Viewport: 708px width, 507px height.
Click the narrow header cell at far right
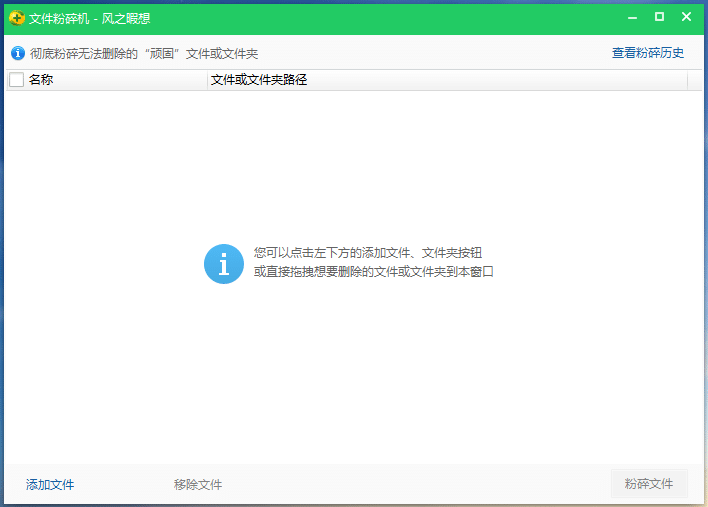pos(695,80)
